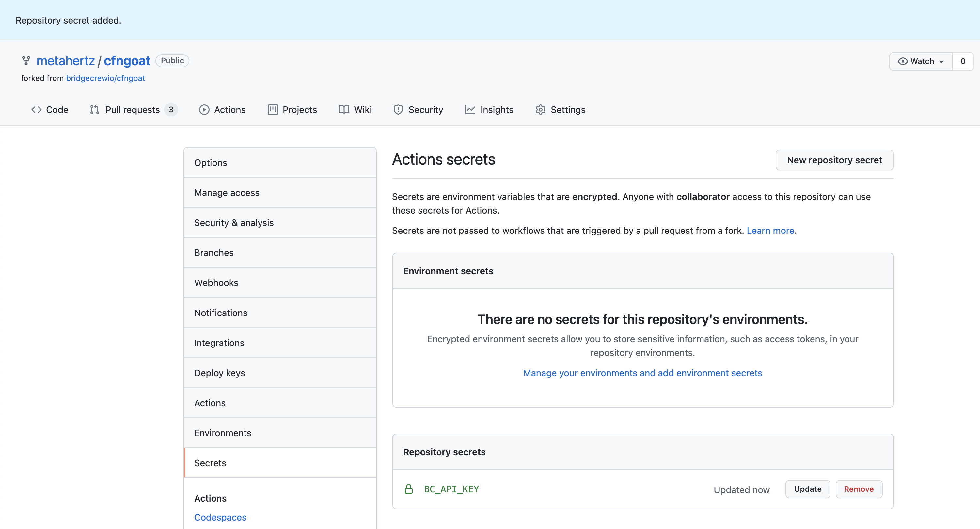Select the Secrets menu item in sidebar

(x=210, y=463)
